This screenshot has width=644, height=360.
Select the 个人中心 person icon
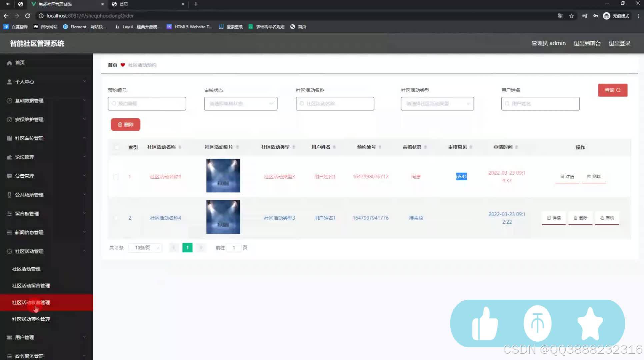coord(9,82)
